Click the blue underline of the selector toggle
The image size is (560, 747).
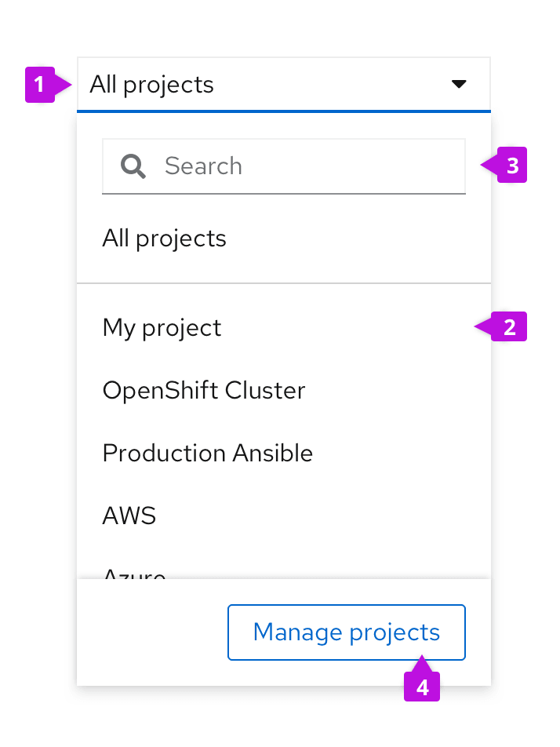pos(283,111)
